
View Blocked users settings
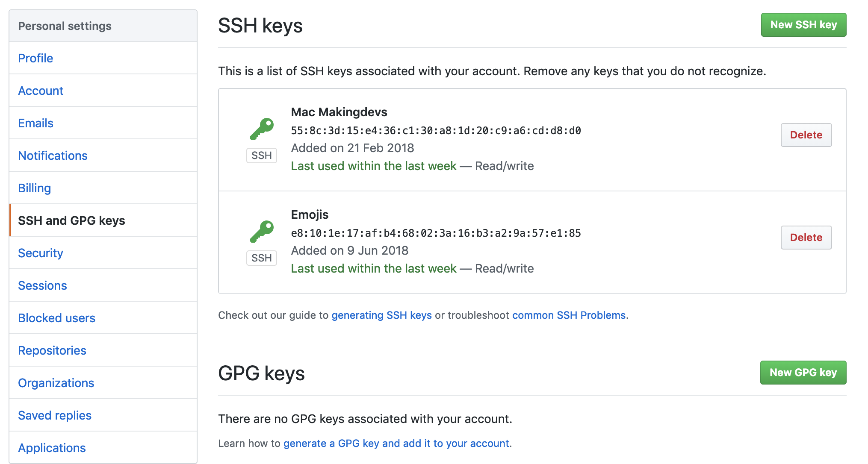56,318
